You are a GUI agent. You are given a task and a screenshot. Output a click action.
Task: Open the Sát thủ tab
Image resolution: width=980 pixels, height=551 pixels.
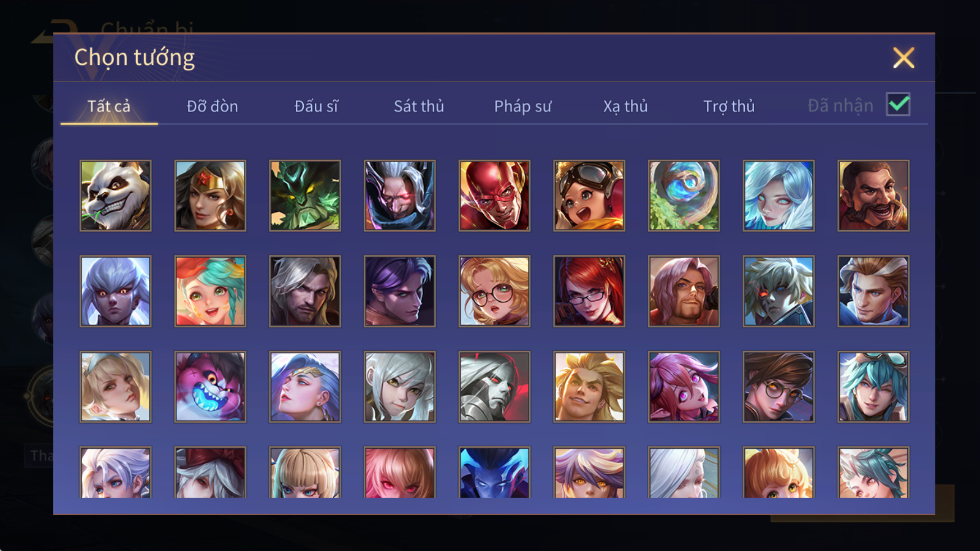419,107
